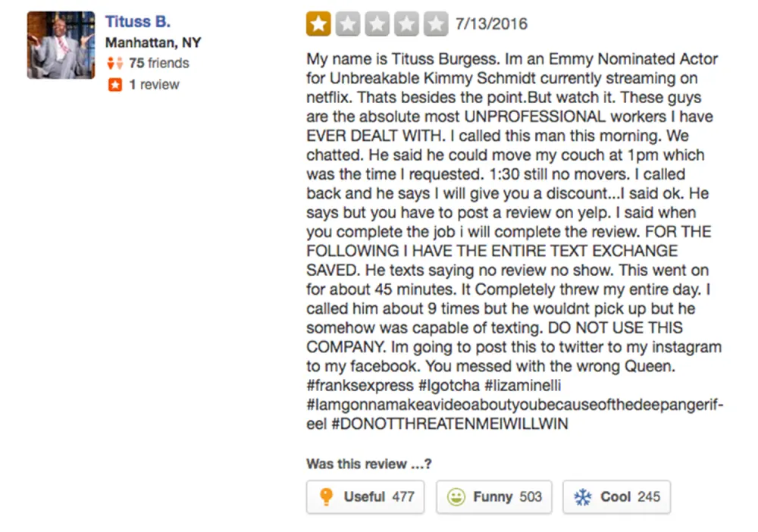Click the fifth gray rating star
Image resolution: width=758 pixels, height=532 pixels.
[x=435, y=24]
